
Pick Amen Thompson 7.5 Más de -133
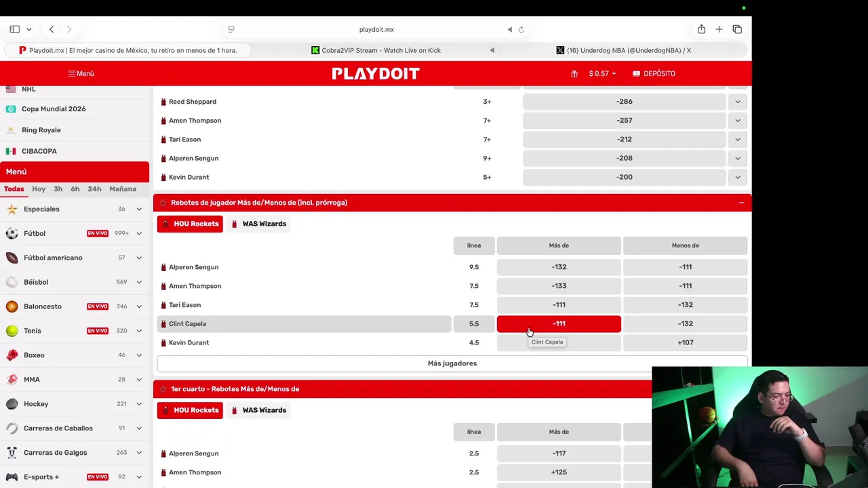tap(559, 286)
